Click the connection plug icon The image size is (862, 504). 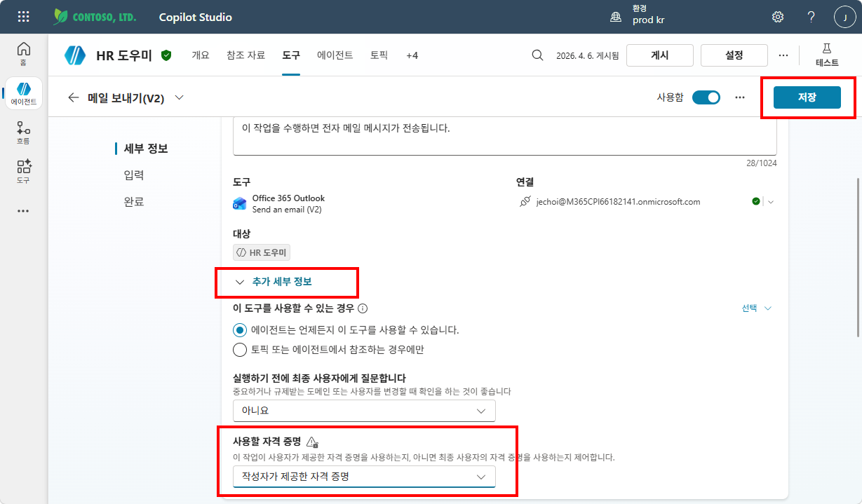pyautogui.click(x=525, y=201)
